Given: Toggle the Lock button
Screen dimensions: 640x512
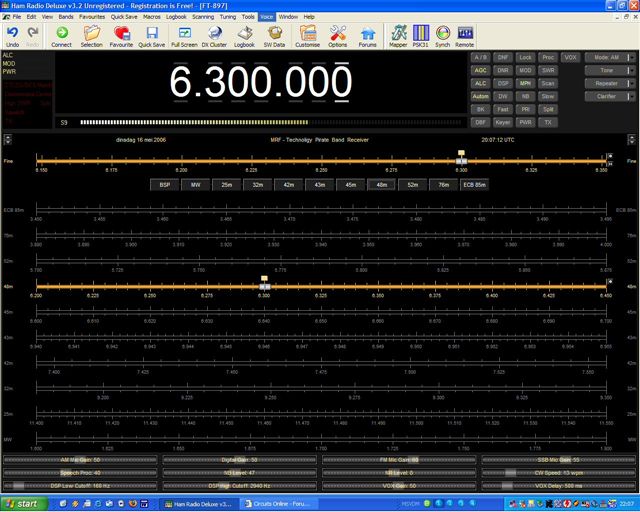Looking at the screenshot, I should point(525,58).
